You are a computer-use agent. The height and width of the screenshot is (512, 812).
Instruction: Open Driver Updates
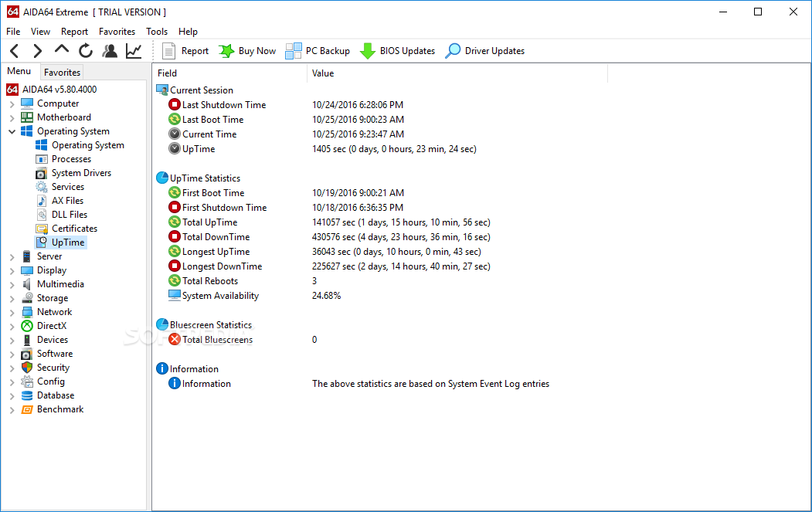[x=484, y=51]
